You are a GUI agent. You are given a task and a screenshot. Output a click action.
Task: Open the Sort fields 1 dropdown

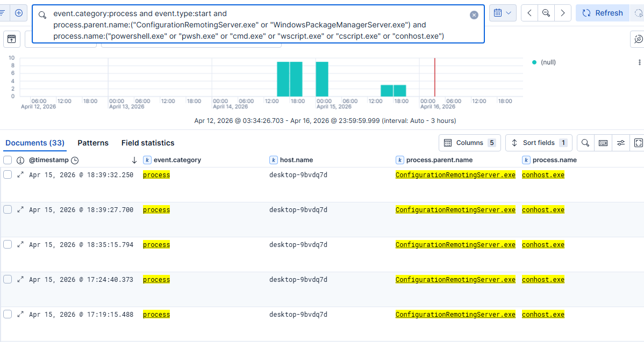[538, 143]
